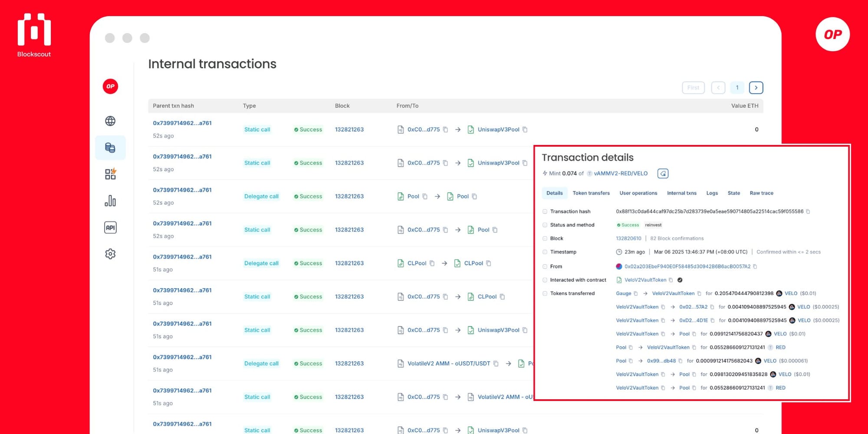The height and width of the screenshot is (434, 868).
Task: Open the User operations tab
Action: 638,193
